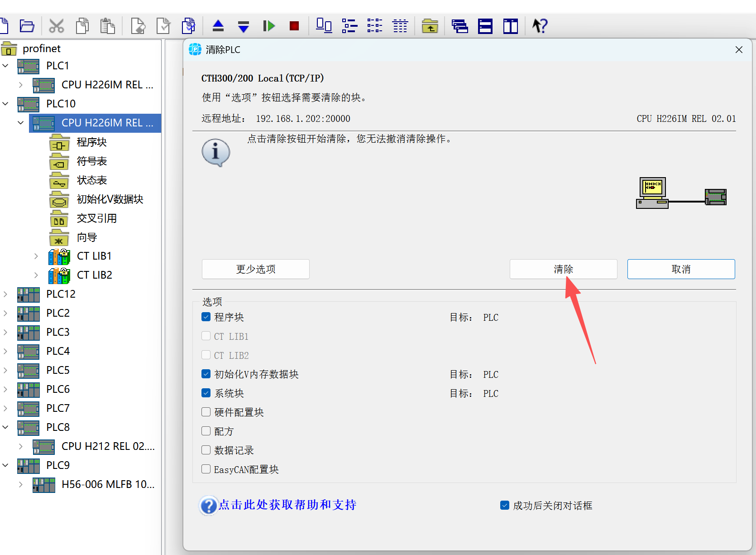756x555 pixels.
Task: Select the PLC7 tree item
Action: (x=58, y=408)
